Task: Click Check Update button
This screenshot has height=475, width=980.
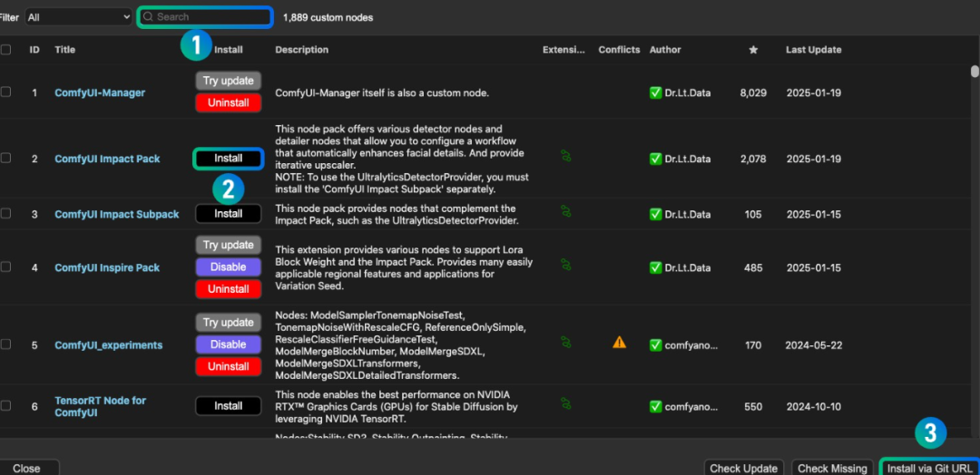Action: pos(743,468)
